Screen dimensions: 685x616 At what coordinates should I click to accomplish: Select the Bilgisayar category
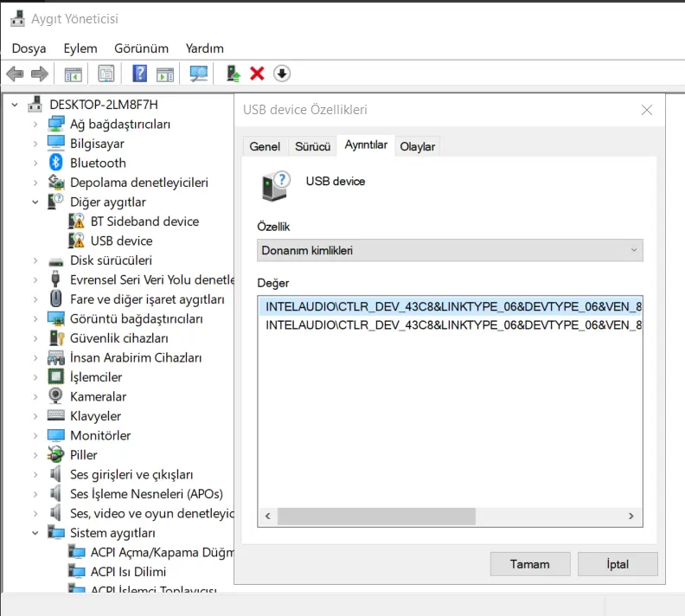[x=97, y=144]
